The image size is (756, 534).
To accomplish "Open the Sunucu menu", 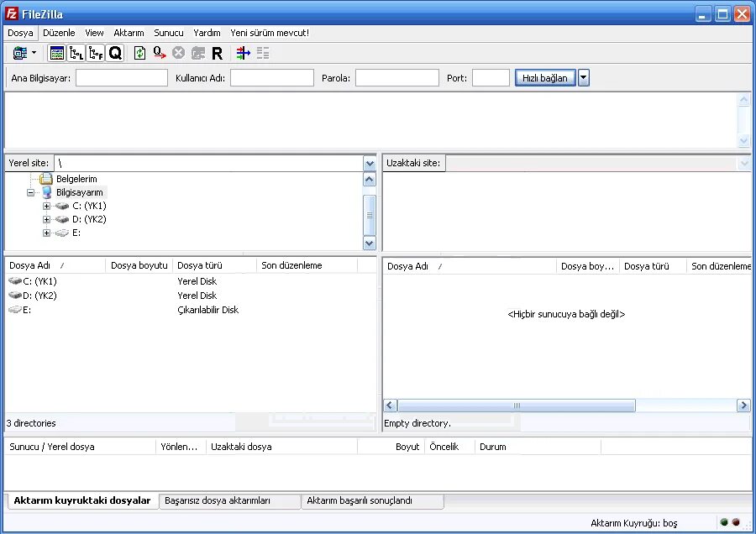I will coord(168,33).
